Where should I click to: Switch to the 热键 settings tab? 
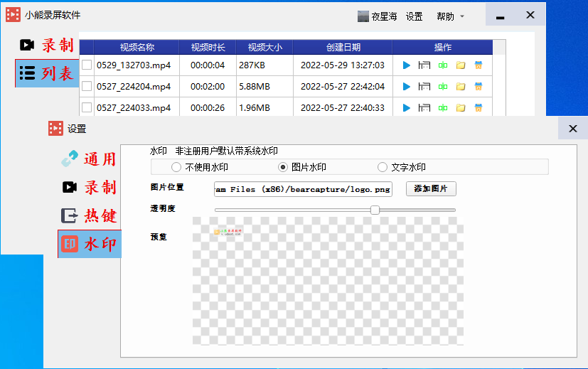coord(88,215)
